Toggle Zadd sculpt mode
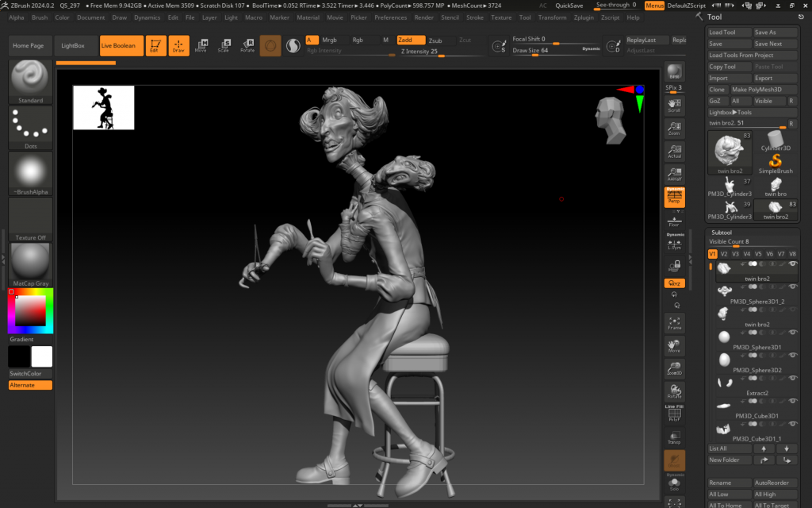 click(x=411, y=40)
